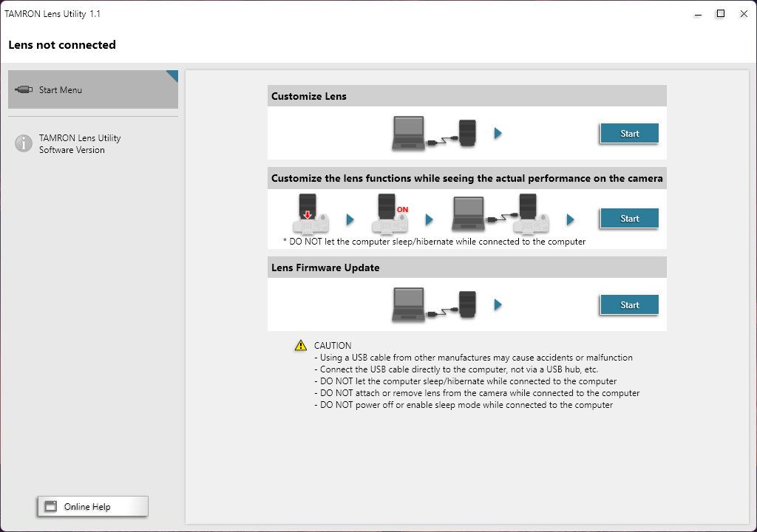Image resolution: width=757 pixels, height=532 pixels.
Task: Click the Lens Firmware Update header
Action: coord(467,267)
